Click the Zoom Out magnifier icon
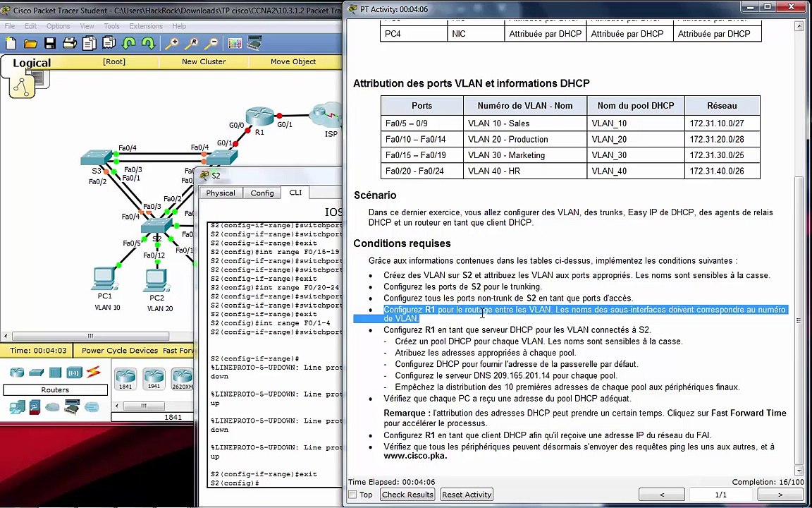 click(210, 44)
